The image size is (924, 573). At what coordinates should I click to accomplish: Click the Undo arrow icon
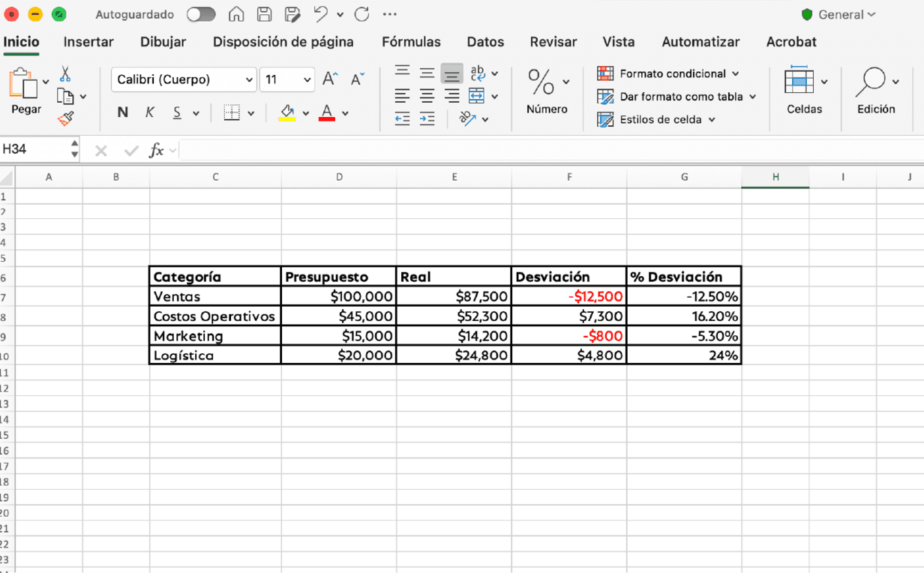pyautogui.click(x=320, y=14)
